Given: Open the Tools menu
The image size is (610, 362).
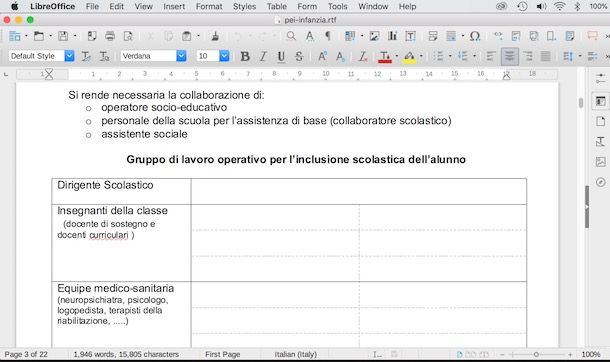Looking at the screenshot, I should (x=337, y=7).
